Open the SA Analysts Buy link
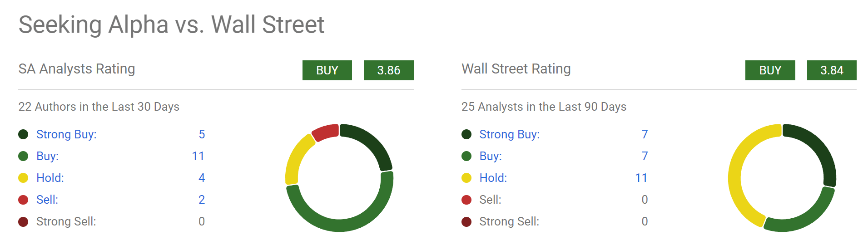This screenshot has height=245, width=868. [47, 156]
